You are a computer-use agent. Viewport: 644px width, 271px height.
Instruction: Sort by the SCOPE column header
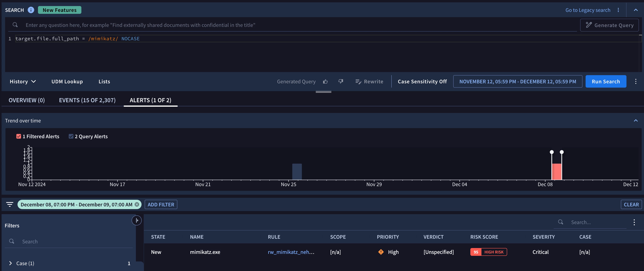(338, 237)
